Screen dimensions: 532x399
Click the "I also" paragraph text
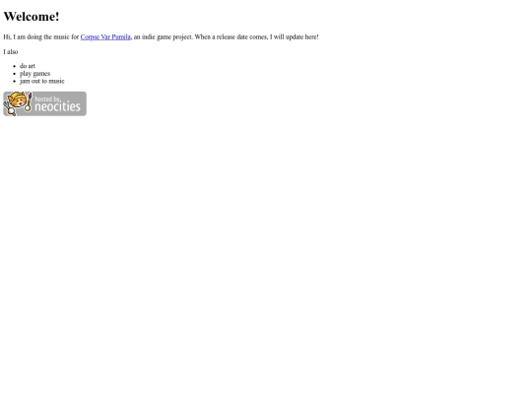[x=11, y=52]
